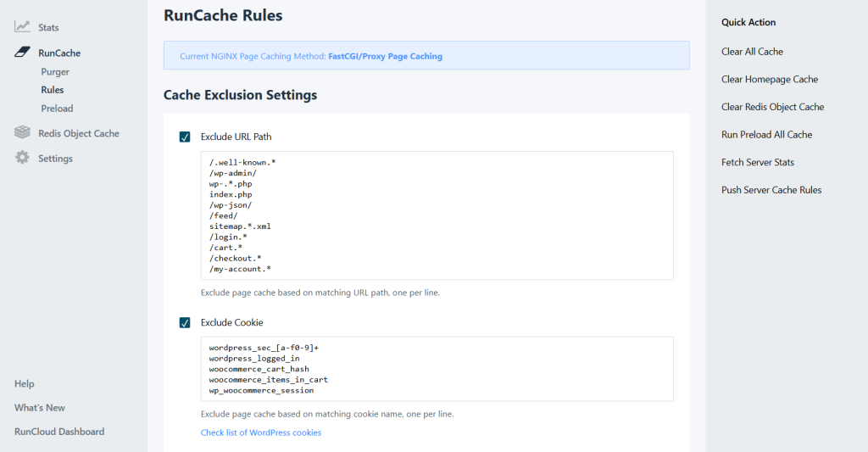Screen dimensions: 868x452
Task: Click the Settings gear icon
Action: 22,159
